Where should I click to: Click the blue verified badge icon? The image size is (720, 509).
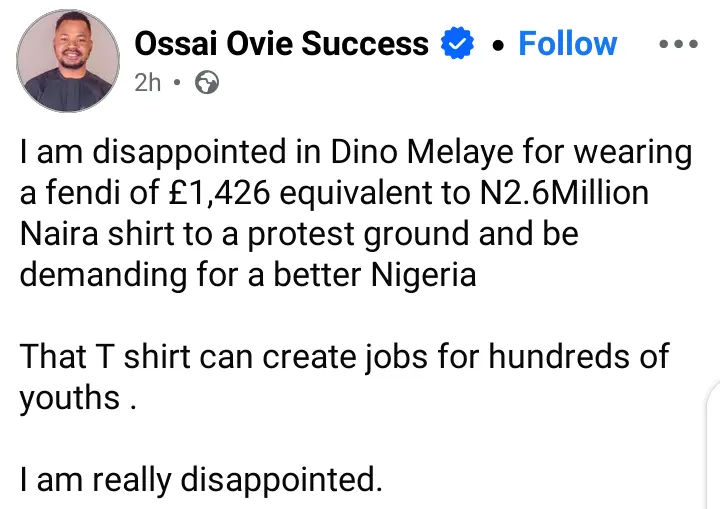(x=459, y=44)
